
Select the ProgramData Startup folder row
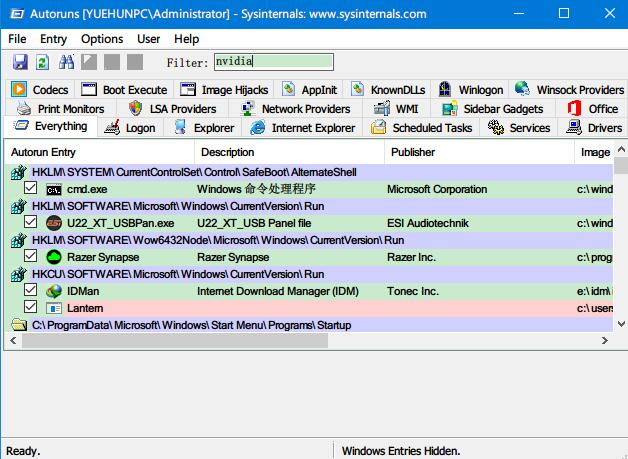click(x=309, y=325)
